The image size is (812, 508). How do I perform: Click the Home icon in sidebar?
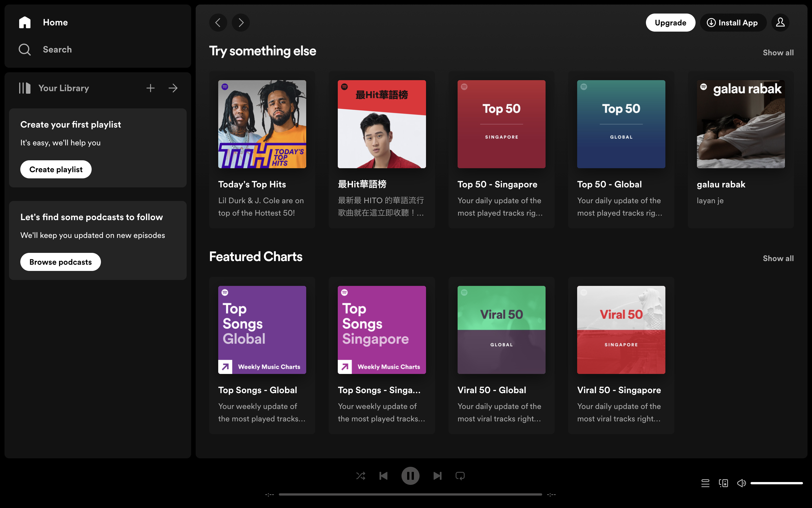pos(25,23)
